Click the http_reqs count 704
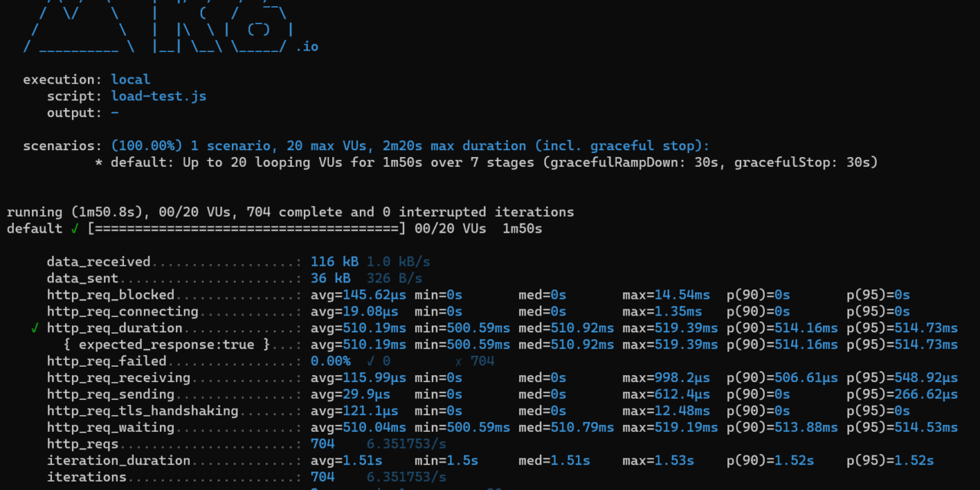The image size is (980, 490). tap(322, 444)
